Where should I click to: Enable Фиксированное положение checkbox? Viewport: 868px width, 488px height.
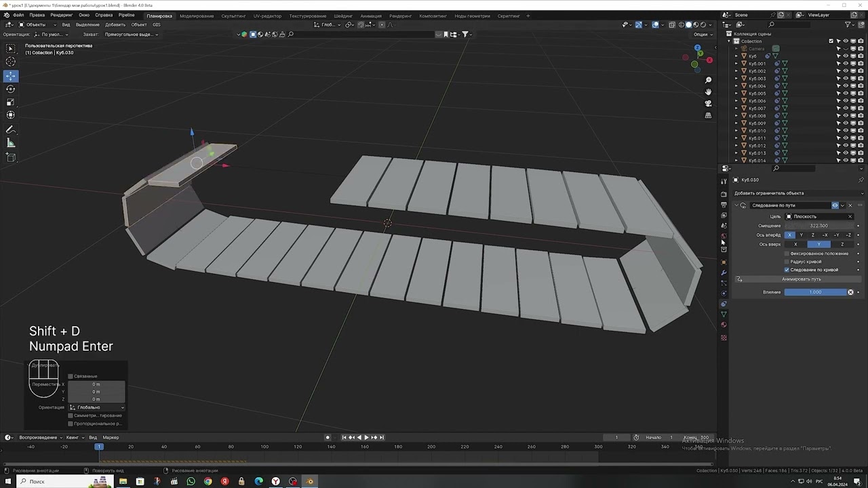coord(787,253)
